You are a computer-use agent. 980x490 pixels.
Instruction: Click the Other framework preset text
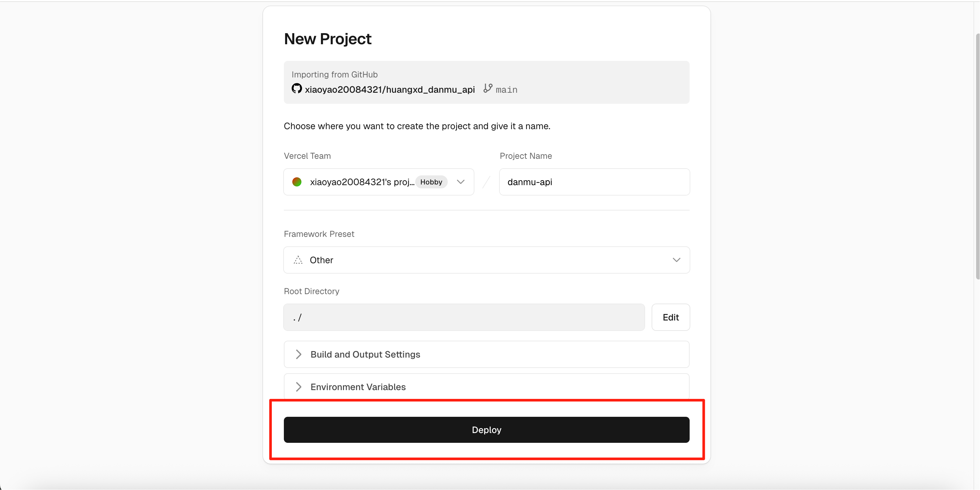[x=322, y=260]
